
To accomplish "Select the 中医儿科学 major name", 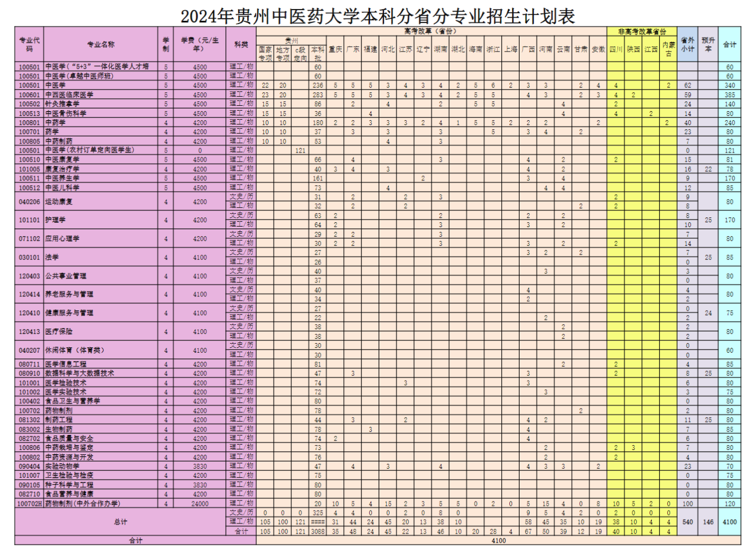I will 62,188.
